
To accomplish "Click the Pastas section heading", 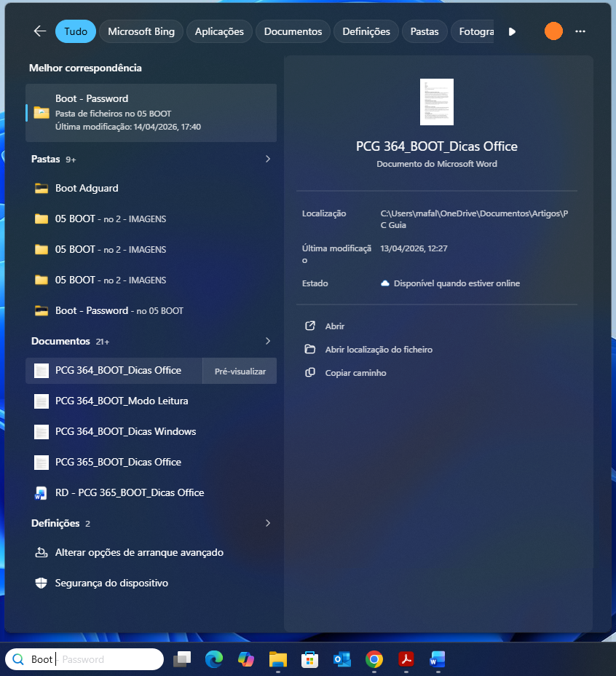I will (x=45, y=159).
